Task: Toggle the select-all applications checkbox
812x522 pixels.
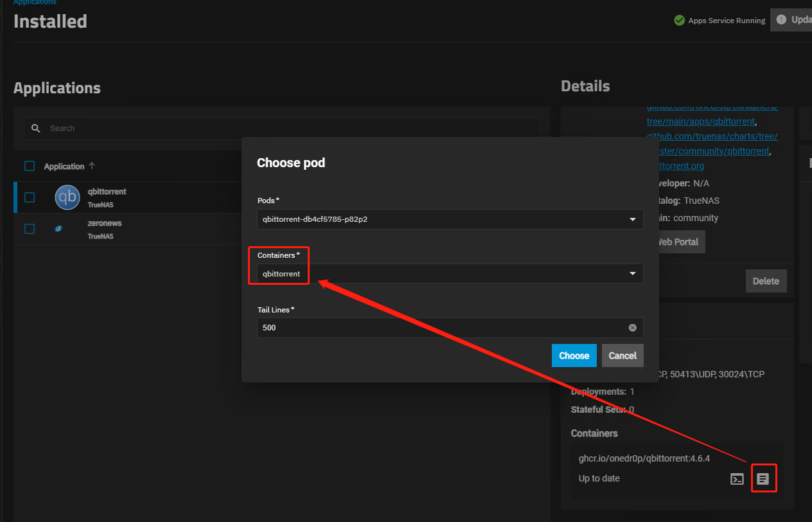Action: coord(30,166)
